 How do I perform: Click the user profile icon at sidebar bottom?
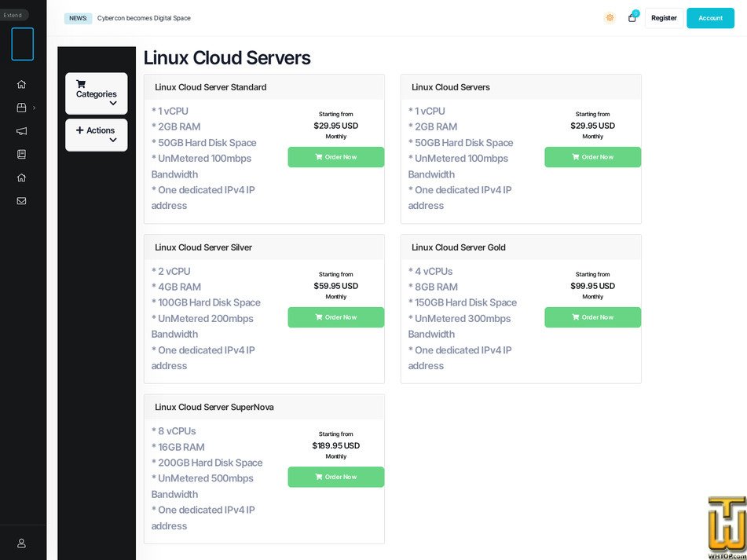[21, 543]
